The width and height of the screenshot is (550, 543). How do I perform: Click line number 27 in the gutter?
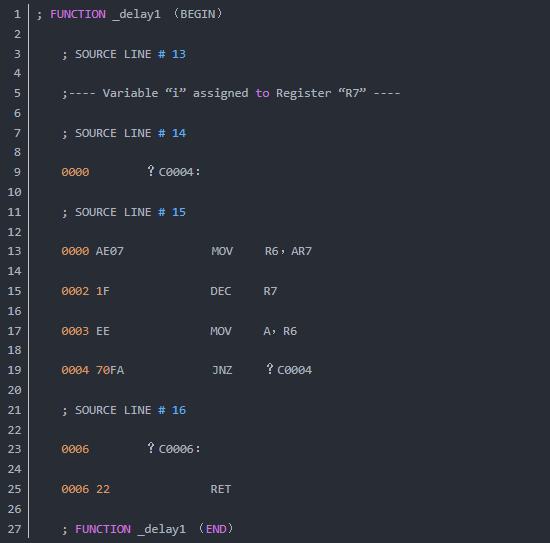click(14, 529)
